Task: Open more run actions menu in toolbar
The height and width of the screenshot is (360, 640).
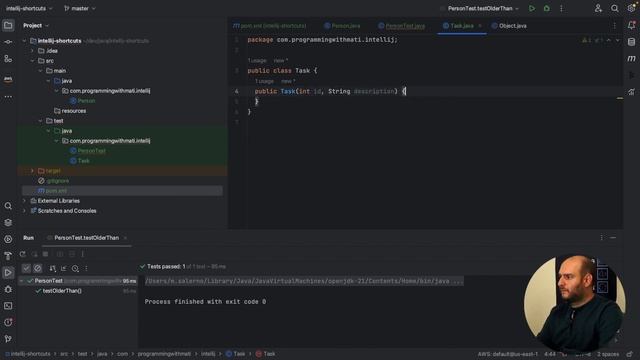Action: [561, 8]
